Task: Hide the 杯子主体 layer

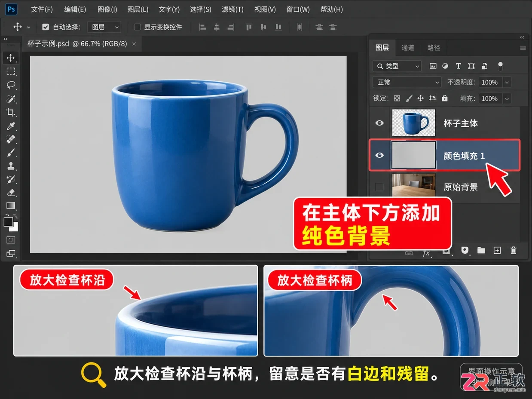Action: 379,123
